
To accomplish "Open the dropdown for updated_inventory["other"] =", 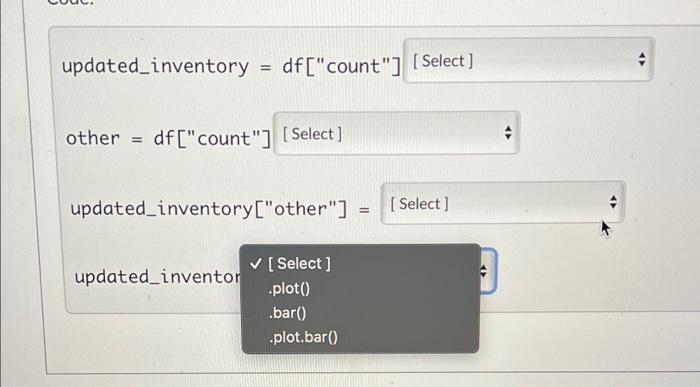I will [503, 203].
